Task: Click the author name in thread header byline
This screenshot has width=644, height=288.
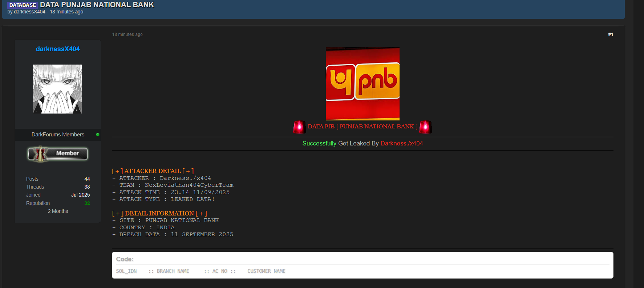Action: 29,12
